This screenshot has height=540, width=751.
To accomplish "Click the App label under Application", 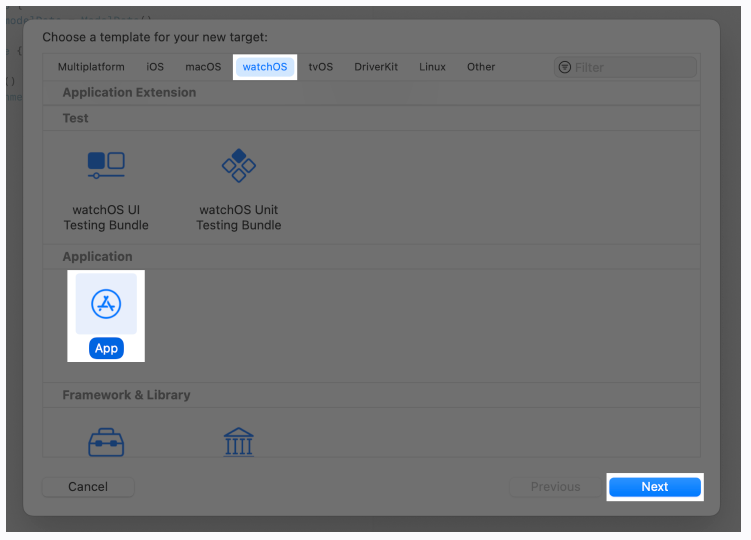I will pyautogui.click(x=106, y=348).
